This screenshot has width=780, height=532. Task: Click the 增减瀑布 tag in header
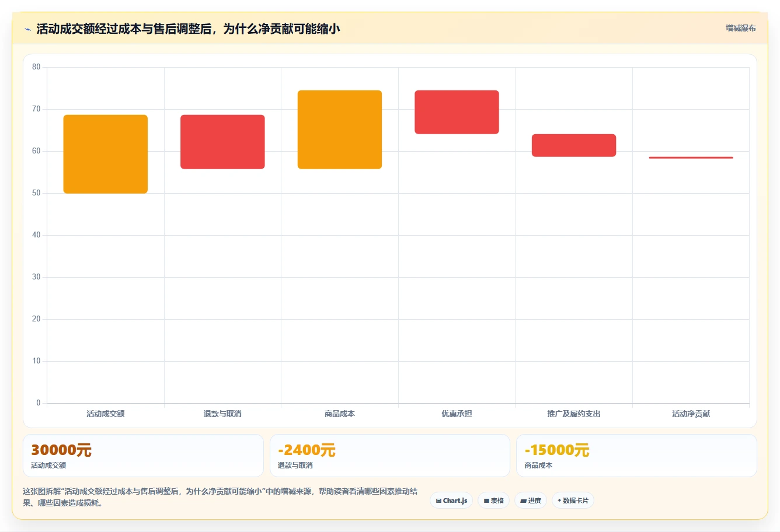[740, 28]
